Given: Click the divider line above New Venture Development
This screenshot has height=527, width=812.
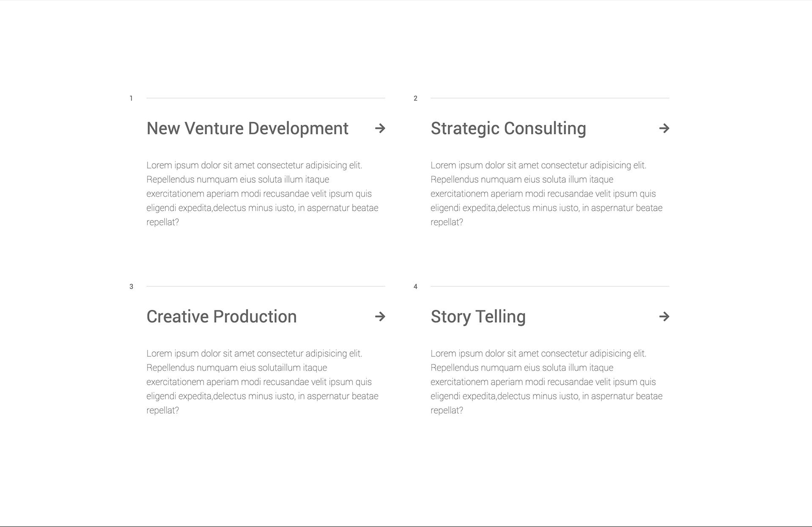Looking at the screenshot, I should click(266, 98).
